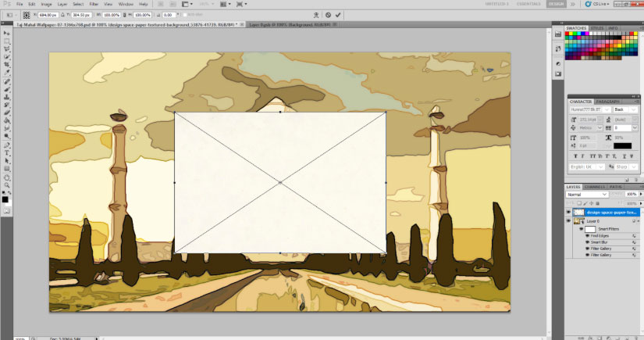644x340 pixels.
Task: Toggle visibility of Smart Blur filter
Action: tap(587, 242)
